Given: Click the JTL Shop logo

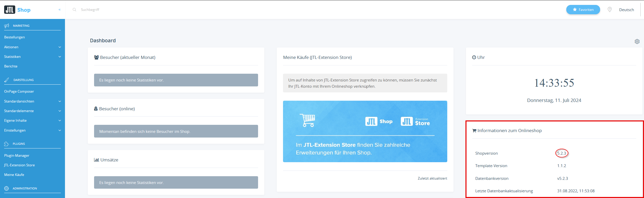Looking at the screenshot, I should click(x=17, y=10).
